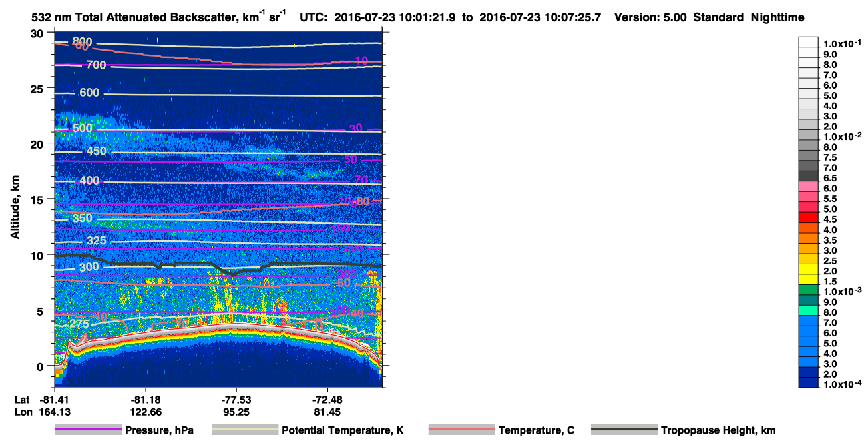868x445 pixels.
Task: Click the altitude axis tick label 10
Action: 38,255
